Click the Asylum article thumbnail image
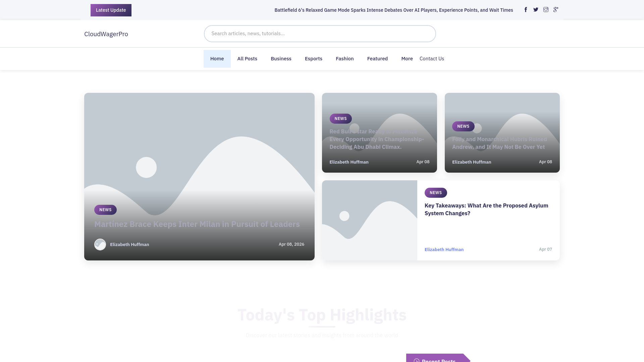The height and width of the screenshot is (362, 644). (x=370, y=220)
